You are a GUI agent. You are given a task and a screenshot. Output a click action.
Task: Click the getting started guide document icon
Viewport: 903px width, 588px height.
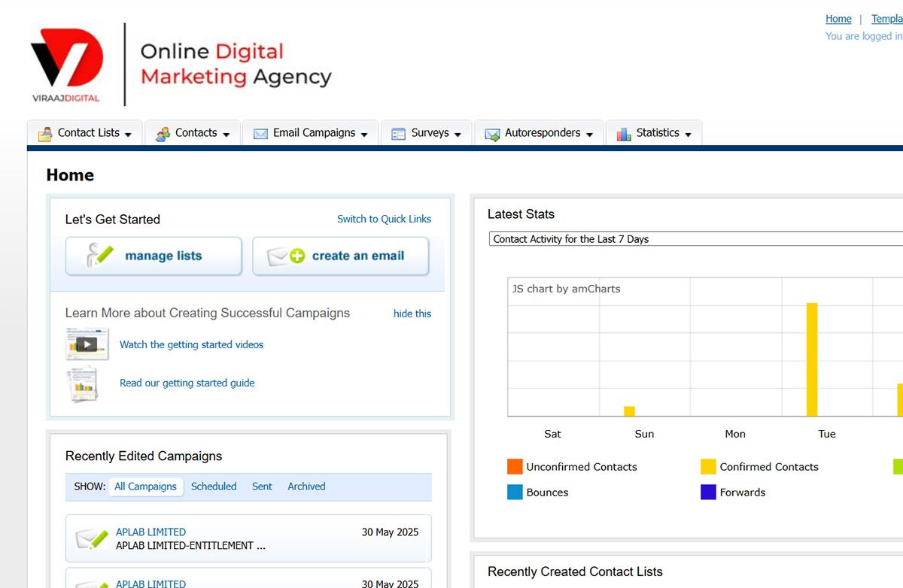tap(83, 383)
